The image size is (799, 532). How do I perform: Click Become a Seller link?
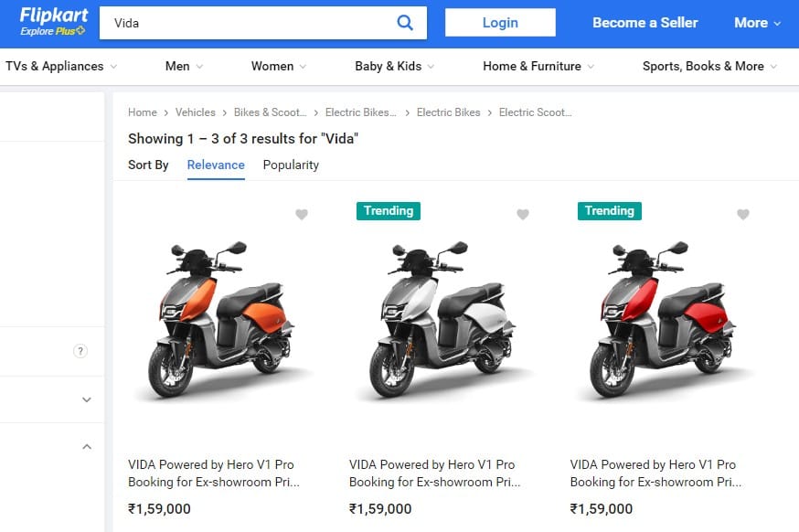pos(645,23)
